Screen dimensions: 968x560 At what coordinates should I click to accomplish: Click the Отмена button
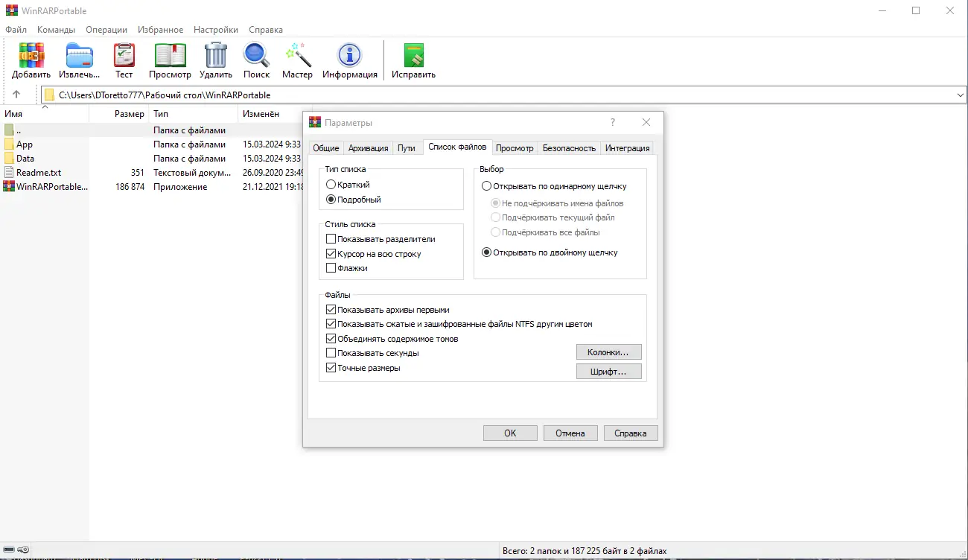(x=570, y=433)
